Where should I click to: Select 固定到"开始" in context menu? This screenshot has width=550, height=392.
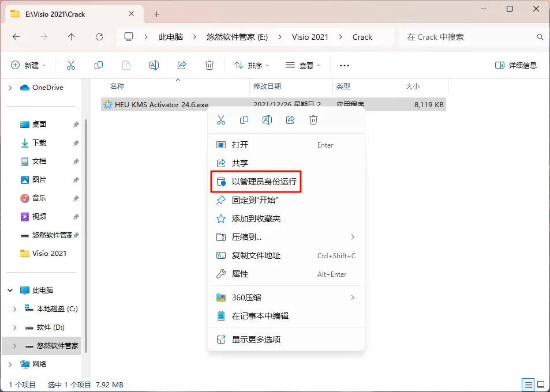pos(286,200)
